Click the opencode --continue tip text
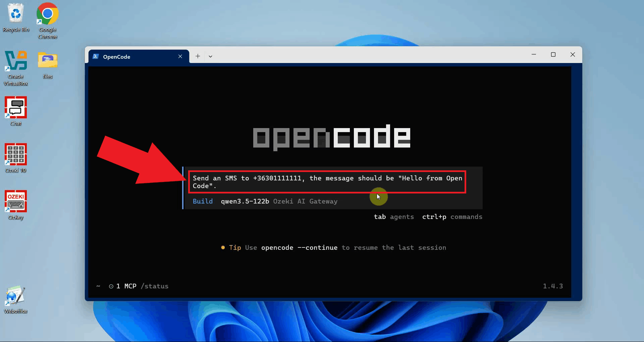 click(x=299, y=248)
